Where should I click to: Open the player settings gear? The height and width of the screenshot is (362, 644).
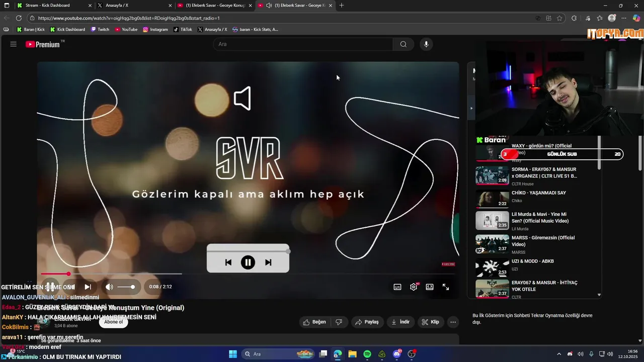414,287
